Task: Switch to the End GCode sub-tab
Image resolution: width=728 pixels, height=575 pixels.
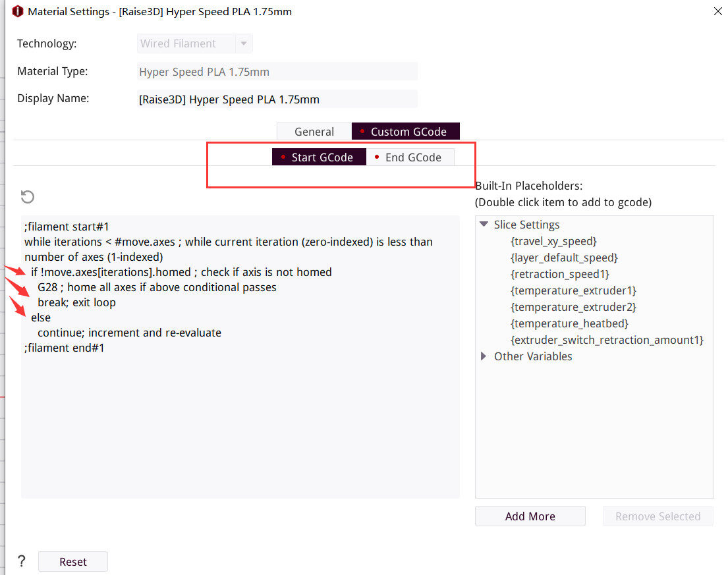Action: pyautogui.click(x=410, y=157)
